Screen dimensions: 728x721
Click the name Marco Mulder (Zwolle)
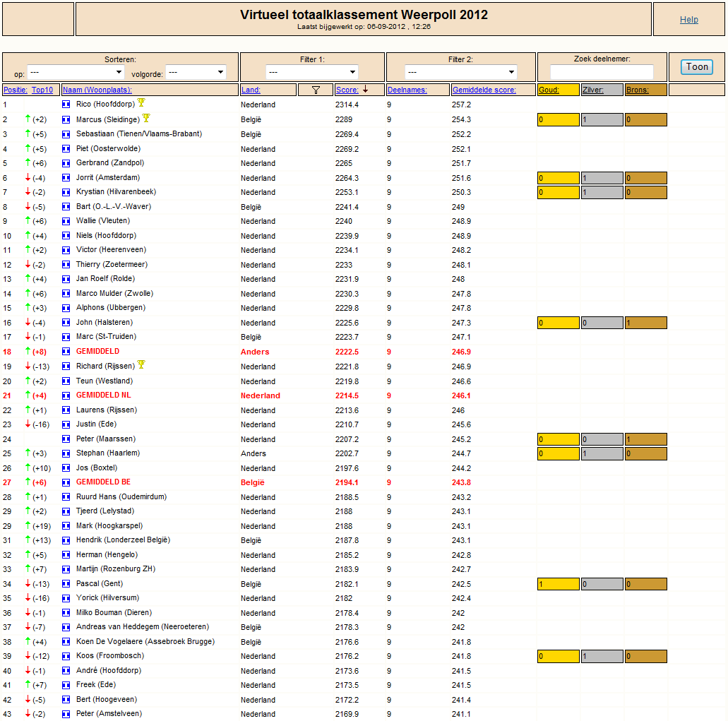click(114, 294)
